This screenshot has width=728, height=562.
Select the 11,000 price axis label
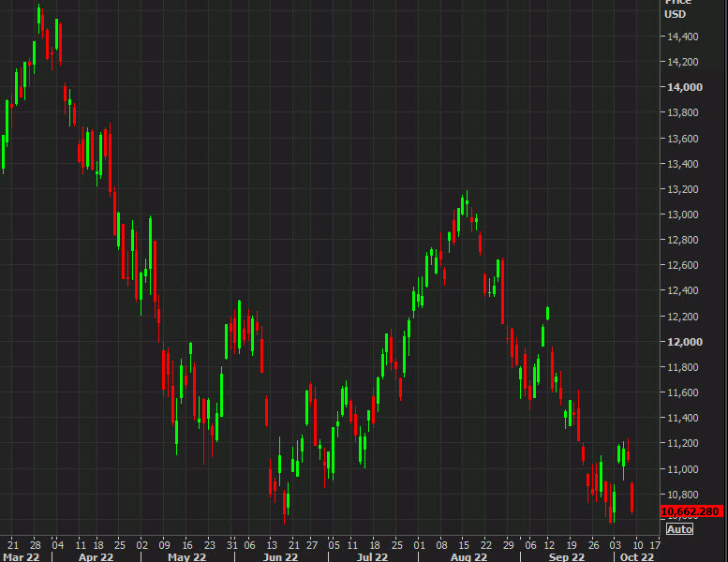pyautogui.click(x=682, y=469)
